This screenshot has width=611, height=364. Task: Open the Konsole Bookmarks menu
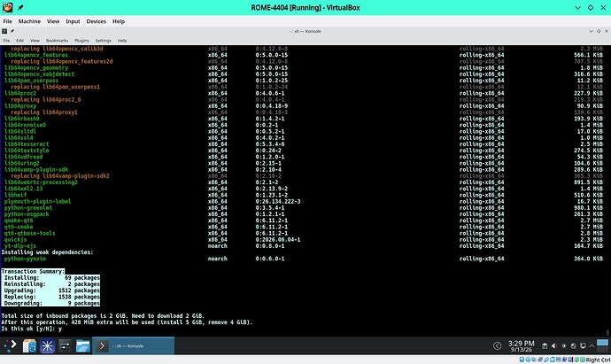(x=57, y=41)
